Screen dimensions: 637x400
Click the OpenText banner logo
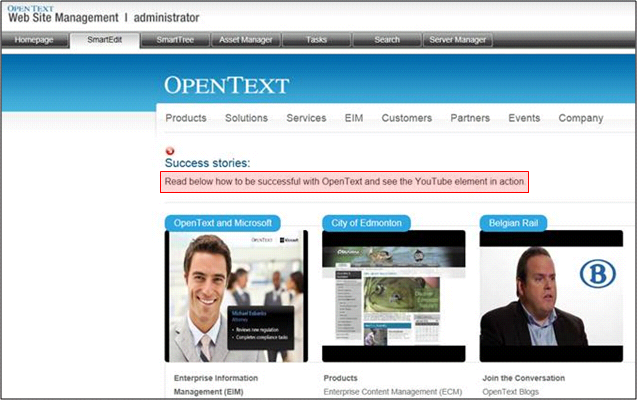tap(227, 85)
